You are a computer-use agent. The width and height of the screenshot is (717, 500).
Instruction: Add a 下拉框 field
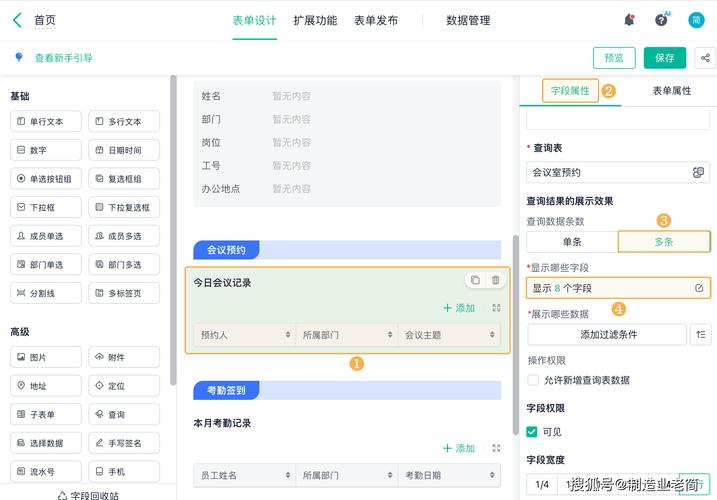[46, 207]
